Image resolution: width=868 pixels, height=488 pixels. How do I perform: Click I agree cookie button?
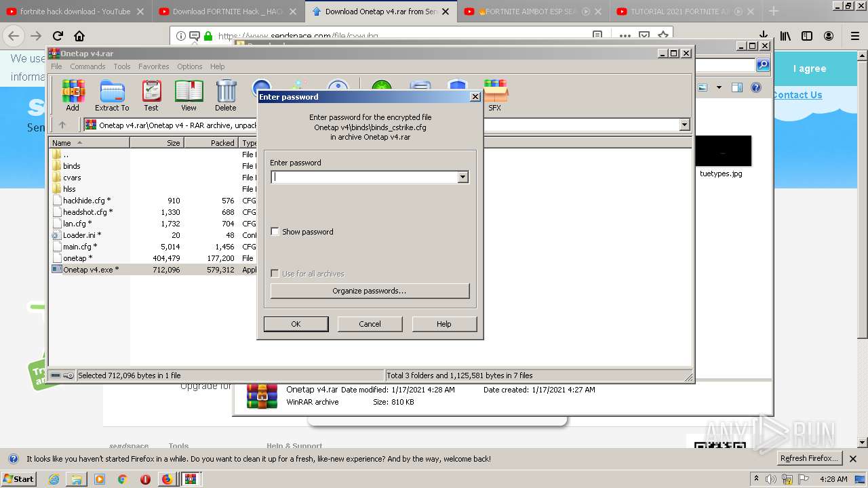click(810, 68)
